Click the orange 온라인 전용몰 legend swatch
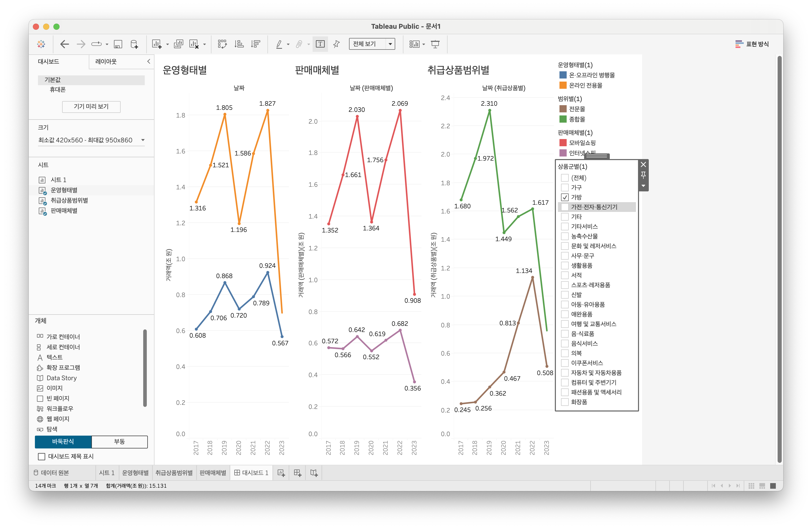 563,85
